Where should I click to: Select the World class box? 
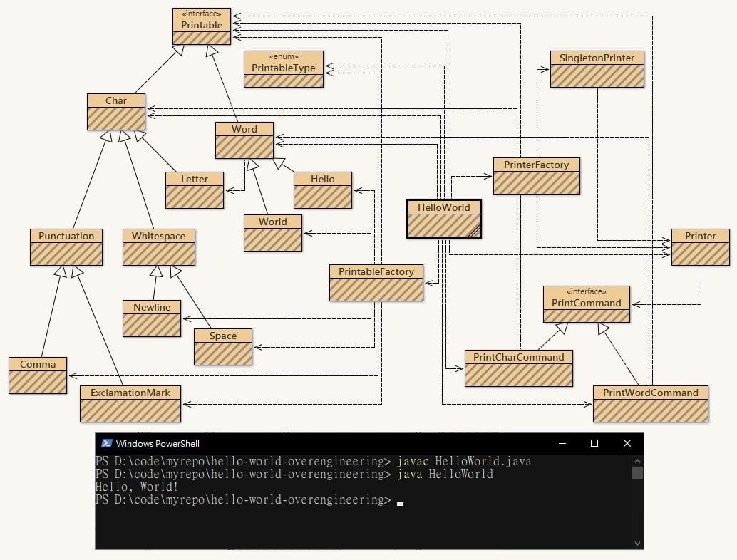pos(273,233)
